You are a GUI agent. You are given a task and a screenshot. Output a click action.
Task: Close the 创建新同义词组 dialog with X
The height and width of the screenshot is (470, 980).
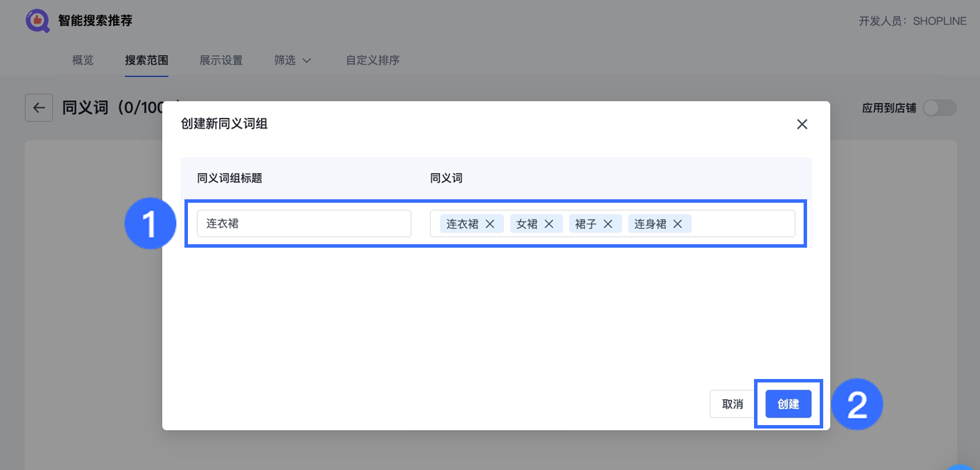pyautogui.click(x=802, y=124)
